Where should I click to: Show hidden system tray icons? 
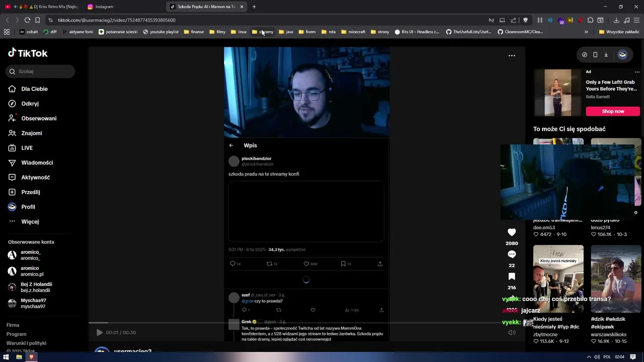[589, 357]
